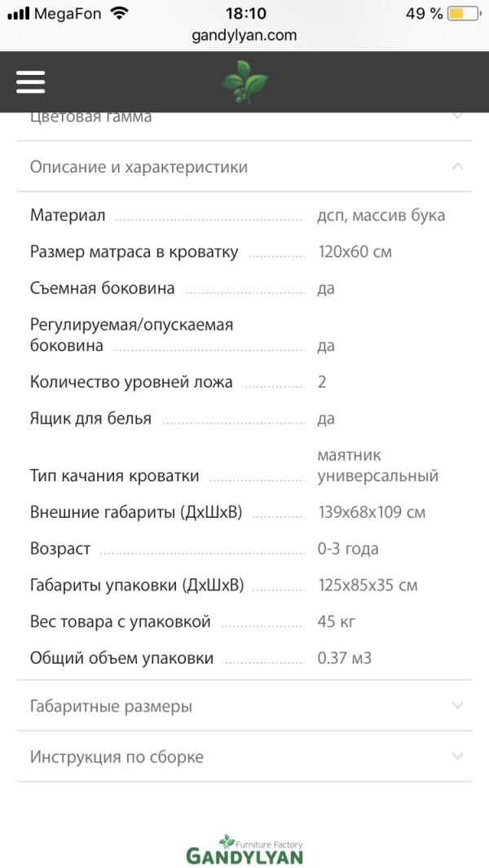Open the Габаритные размеры section

pos(112,706)
